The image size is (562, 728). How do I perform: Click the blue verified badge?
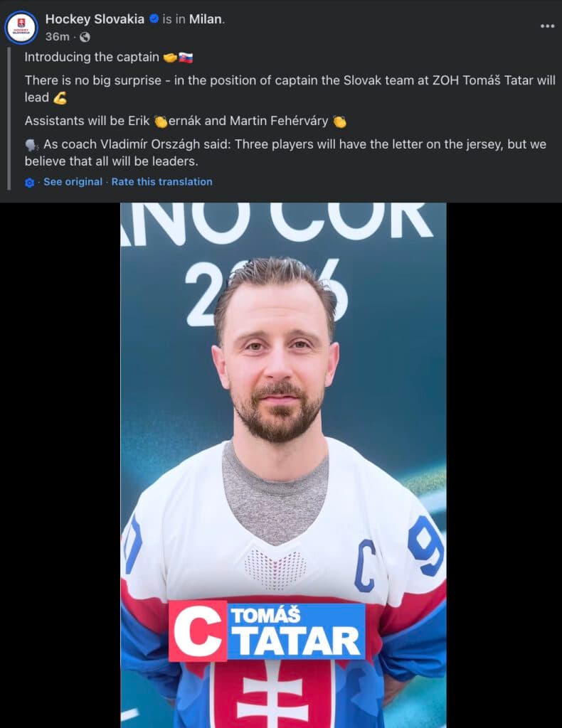click(154, 18)
